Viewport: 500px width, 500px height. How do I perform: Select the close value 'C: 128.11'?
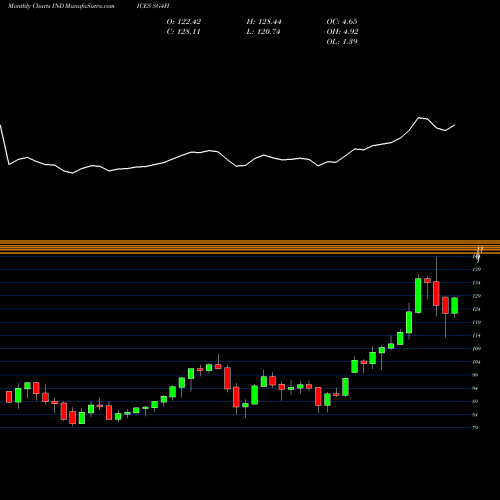click(x=183, y=32)
